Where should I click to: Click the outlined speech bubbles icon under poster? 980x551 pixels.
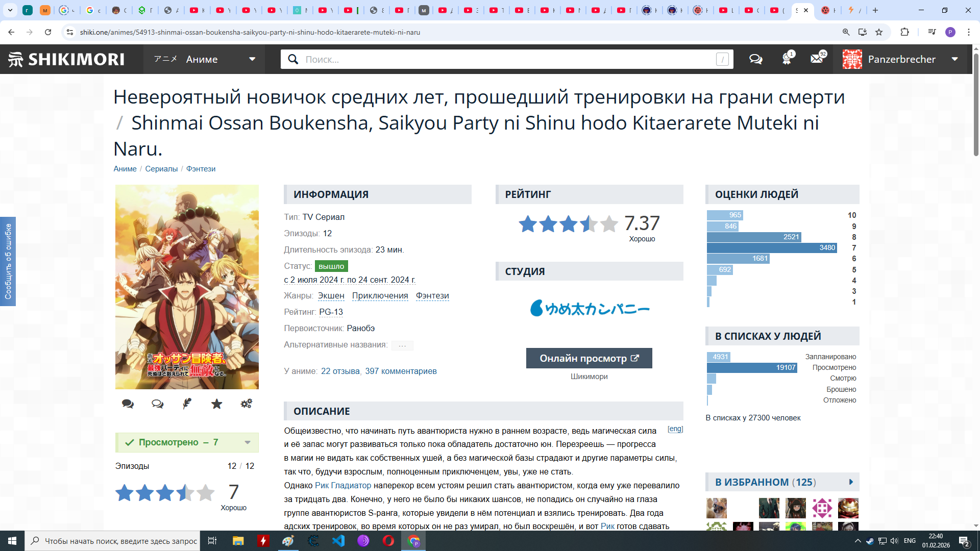coord(157,404)
